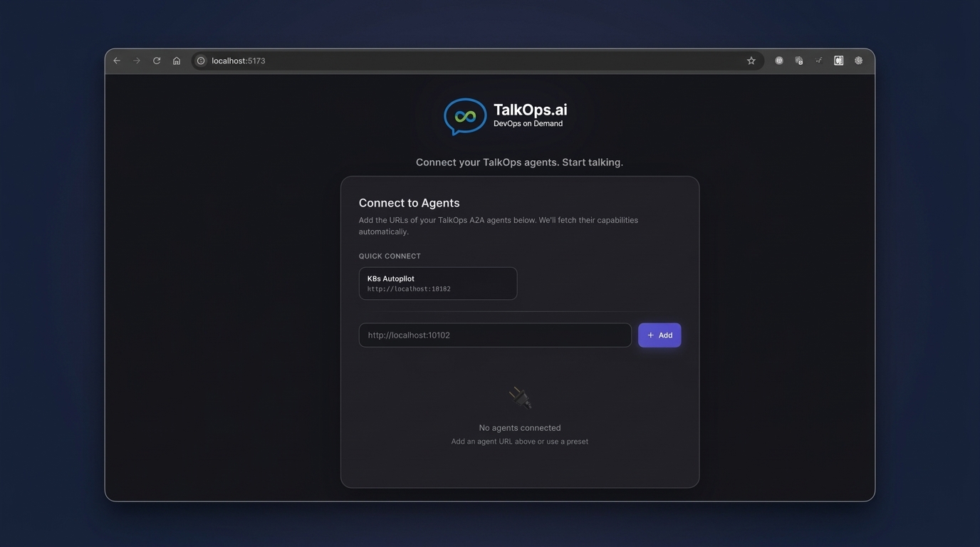Click the white square extension icon
The width and height of the screenshot is (980, 547).
pos(839,61)
